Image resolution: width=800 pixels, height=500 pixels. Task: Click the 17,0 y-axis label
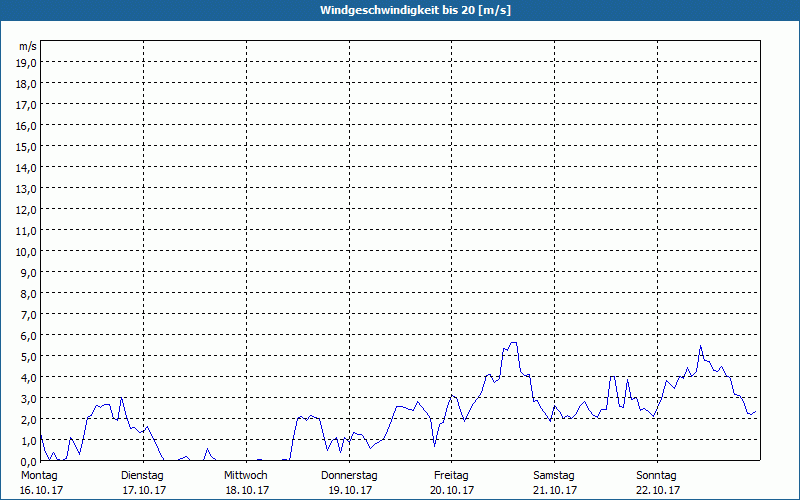click(x=26, y=105)
